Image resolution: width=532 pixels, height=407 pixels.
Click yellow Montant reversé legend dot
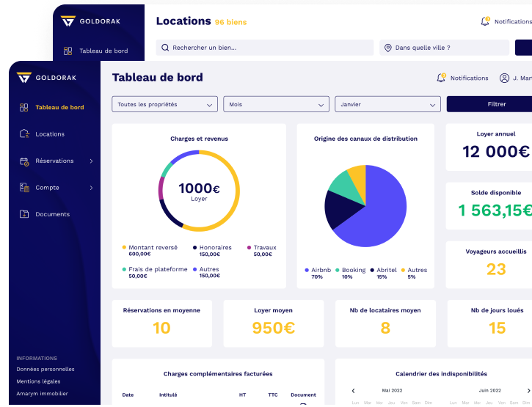pyautogui.click(x=124, y=247)
